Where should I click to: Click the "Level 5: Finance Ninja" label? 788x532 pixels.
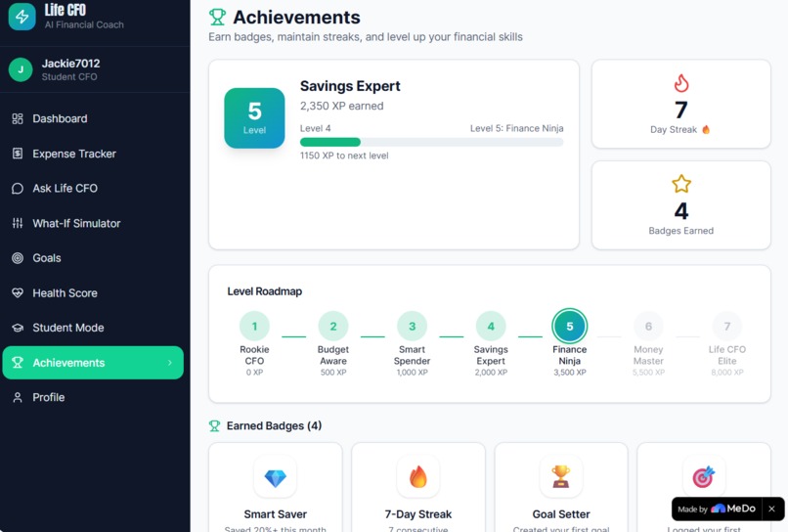pos(516,128)
